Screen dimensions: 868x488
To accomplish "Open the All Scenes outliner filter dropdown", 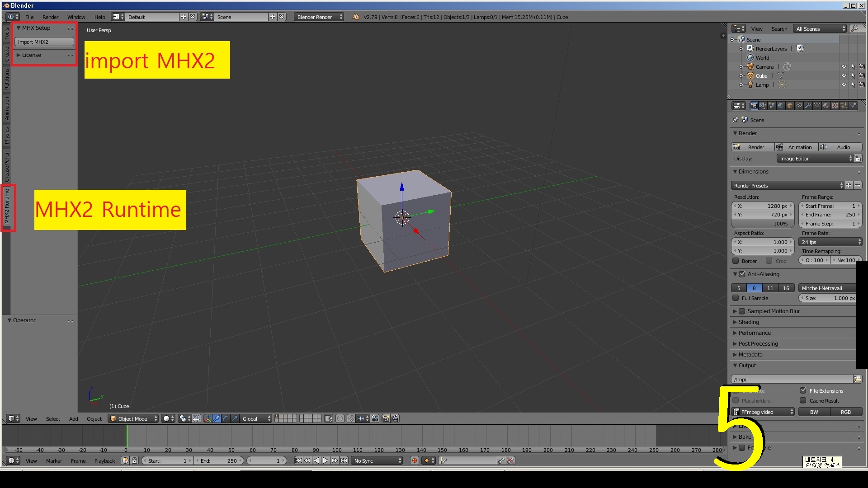I will [820, 28].
